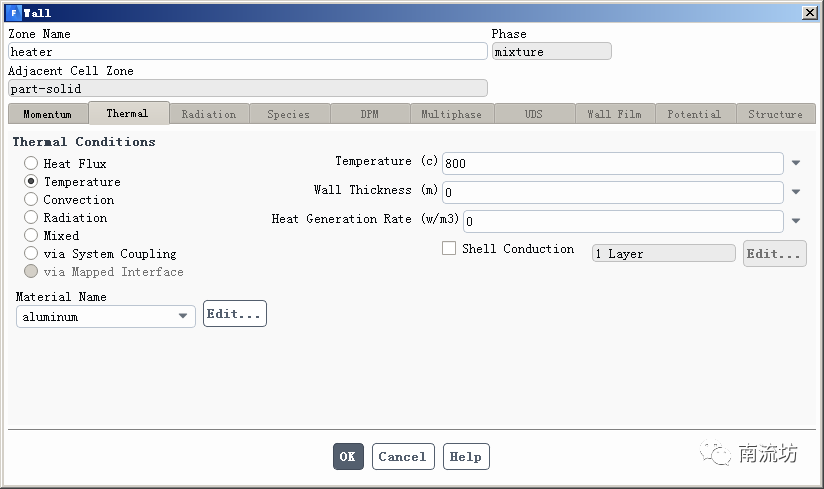Expand the Wall Thickness dropdown arrow
Screen dimensions: 824x489
click(796, 192)
